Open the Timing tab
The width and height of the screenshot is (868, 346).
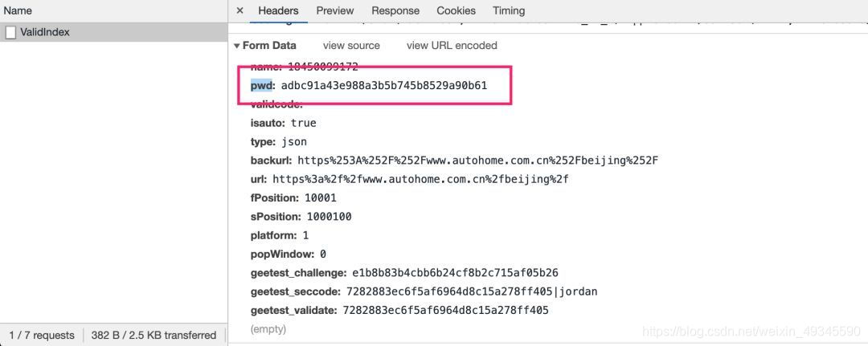(508, 10)
